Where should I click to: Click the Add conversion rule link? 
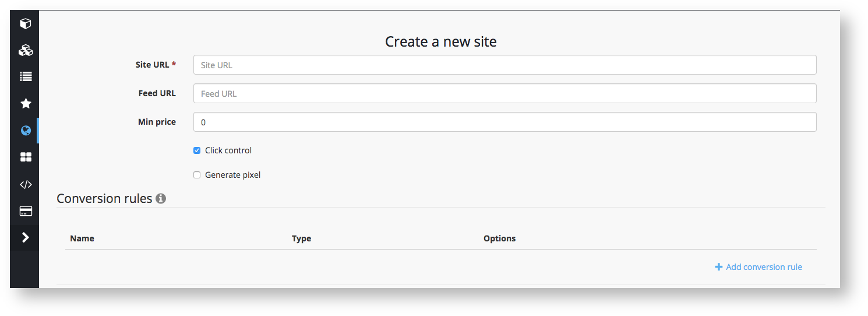point(758,267)
